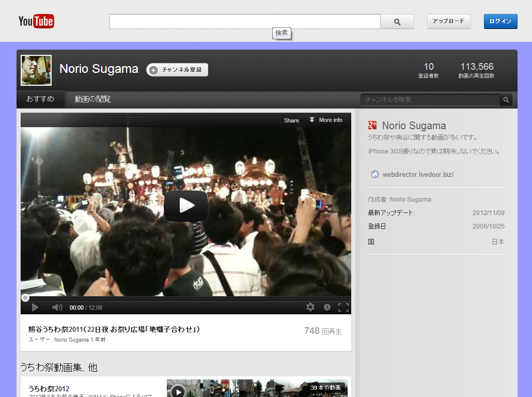Focus the main YouTube search field
This screenshot has width=532, height=397.
[x=245, y=22]
